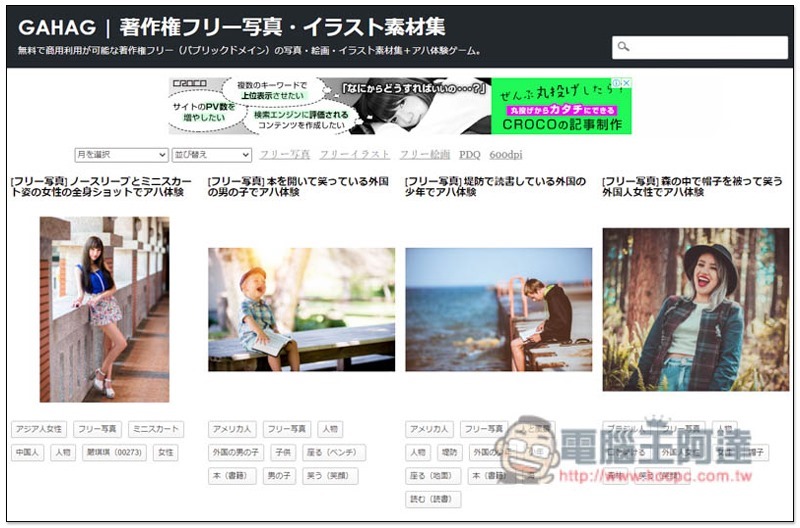
Task: View the photo of woman in miniskirt
Action: point(104,309)
